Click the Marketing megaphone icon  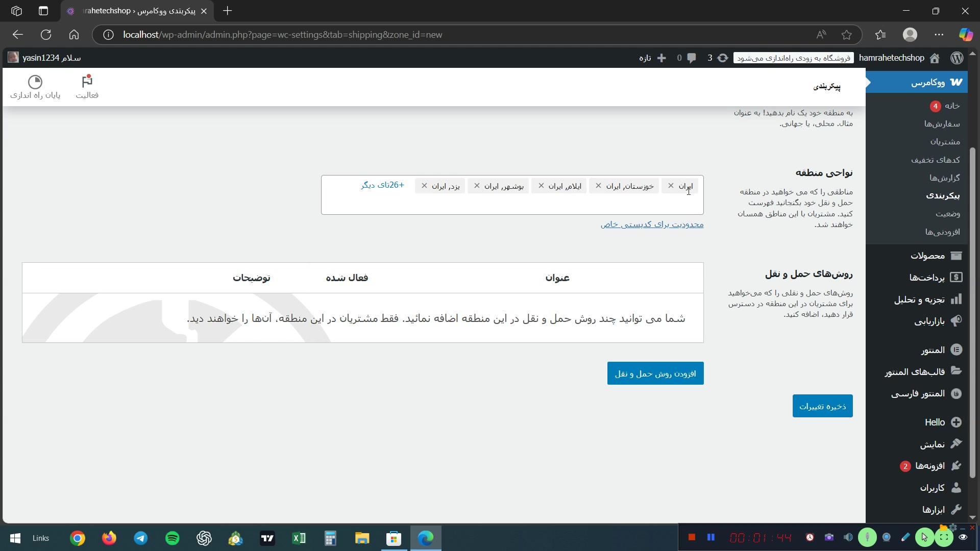click(956, 320)
